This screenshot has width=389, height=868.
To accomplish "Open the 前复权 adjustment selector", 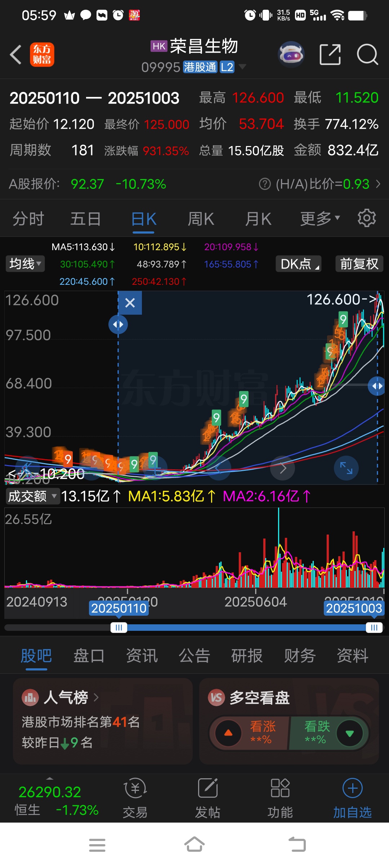I will pyautogui.click(x=359, y=263).
